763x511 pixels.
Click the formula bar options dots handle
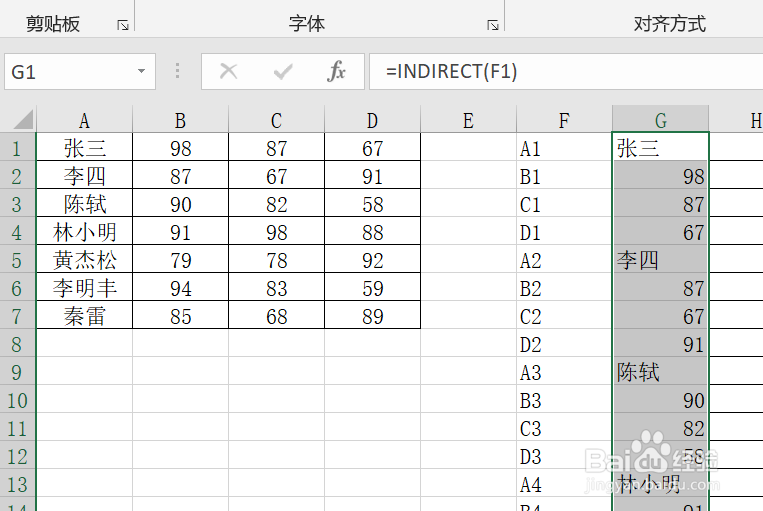tap(178, 72)
